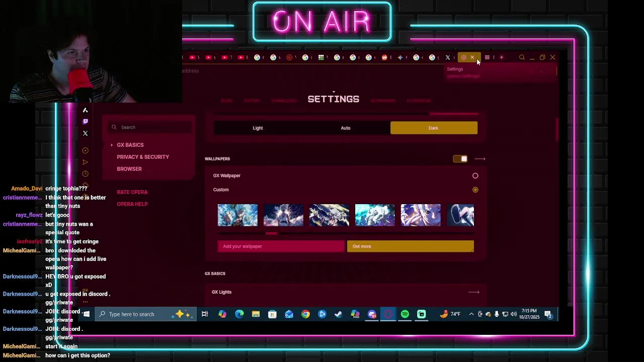Open Extensions in the top navigation
Image resolution: width=644 pixels, height=362 pixels.
(419, 101)
